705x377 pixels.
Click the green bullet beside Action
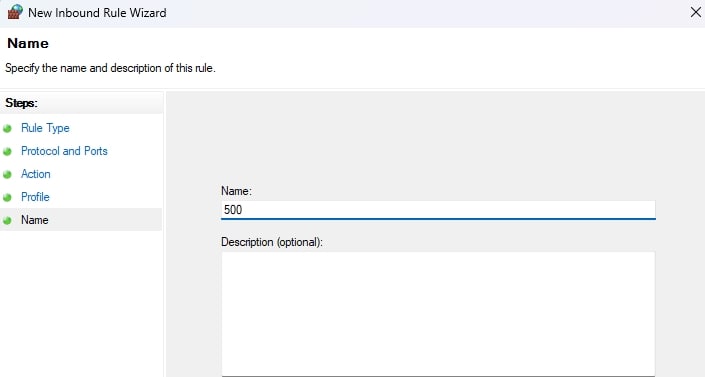tap(7, 175)
